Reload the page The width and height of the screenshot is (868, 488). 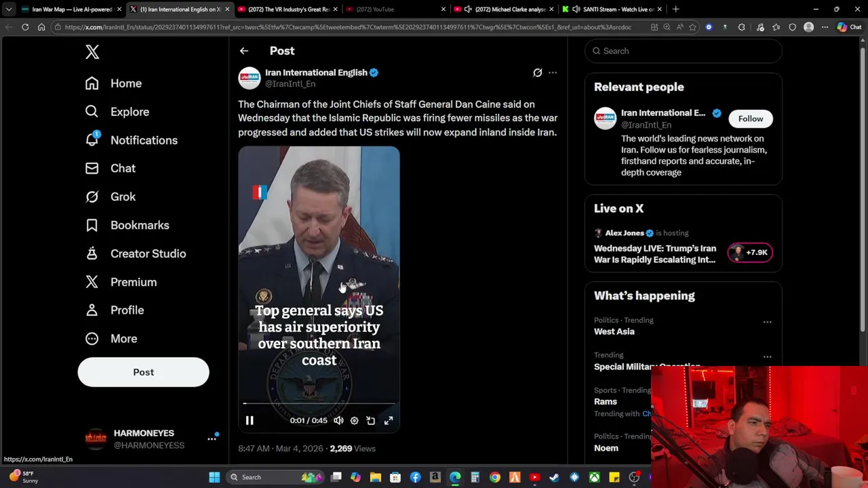click(x=25, y=27)
